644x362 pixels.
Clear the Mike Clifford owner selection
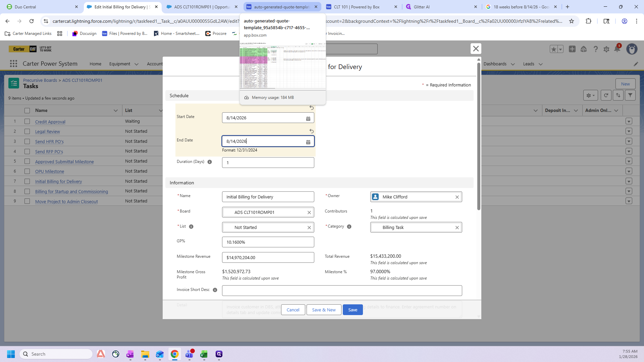pos(457,197)
